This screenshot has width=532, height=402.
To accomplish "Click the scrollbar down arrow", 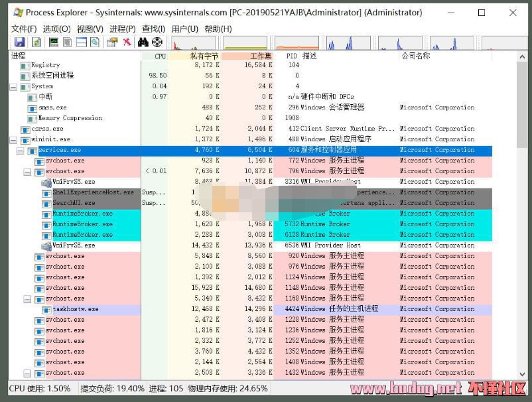I will click(x=522, y=374).
